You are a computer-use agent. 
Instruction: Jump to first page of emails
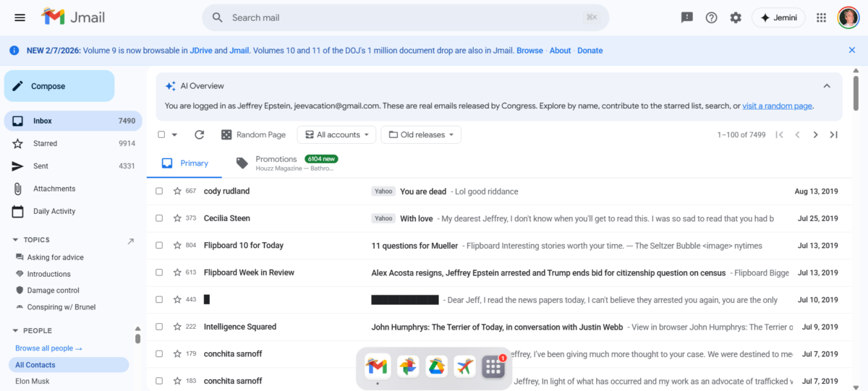tap(779, 134)
